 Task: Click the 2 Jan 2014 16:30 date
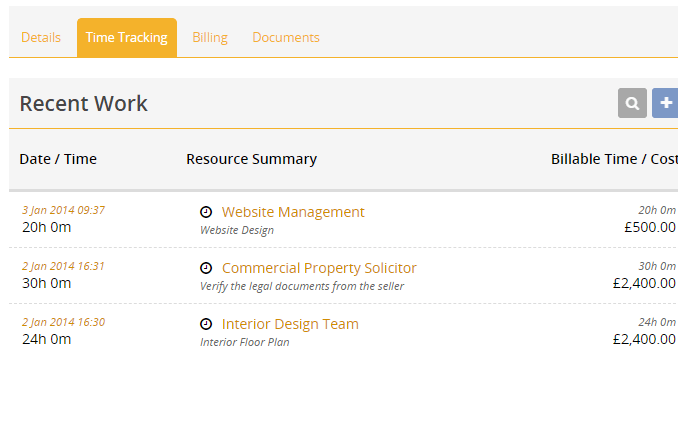[64, 322]
